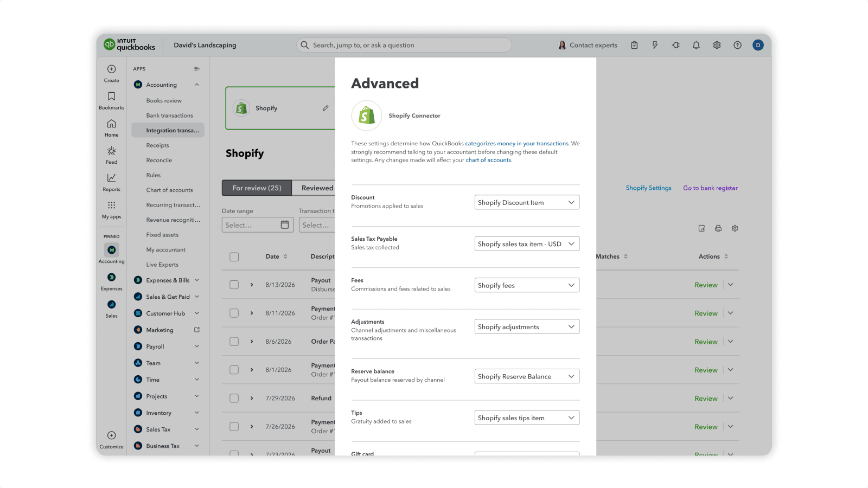Open settings gear in top header
The image size is (868, 488).
[x=717, y=46]
